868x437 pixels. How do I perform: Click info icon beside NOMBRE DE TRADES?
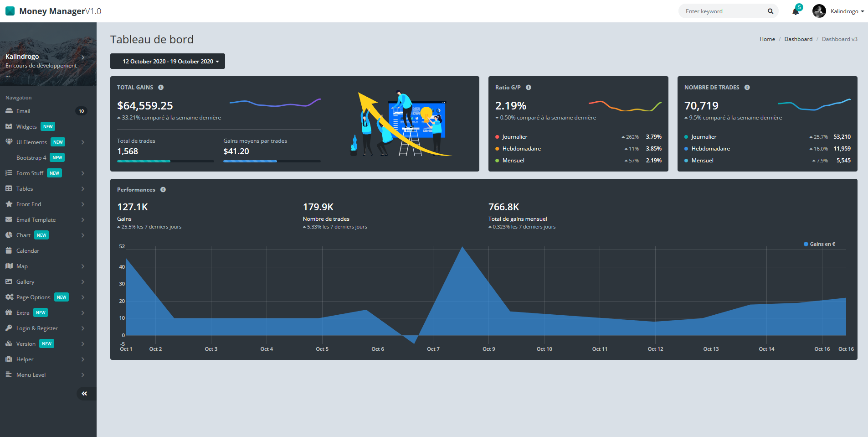pos(747,88)
